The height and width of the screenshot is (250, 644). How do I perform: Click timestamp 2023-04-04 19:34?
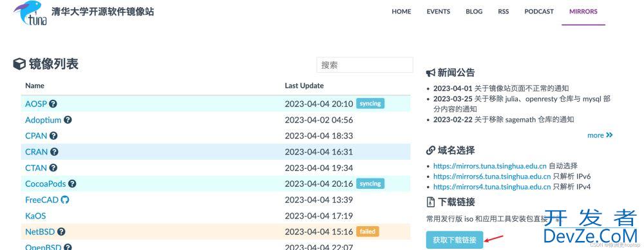(319, 168)
